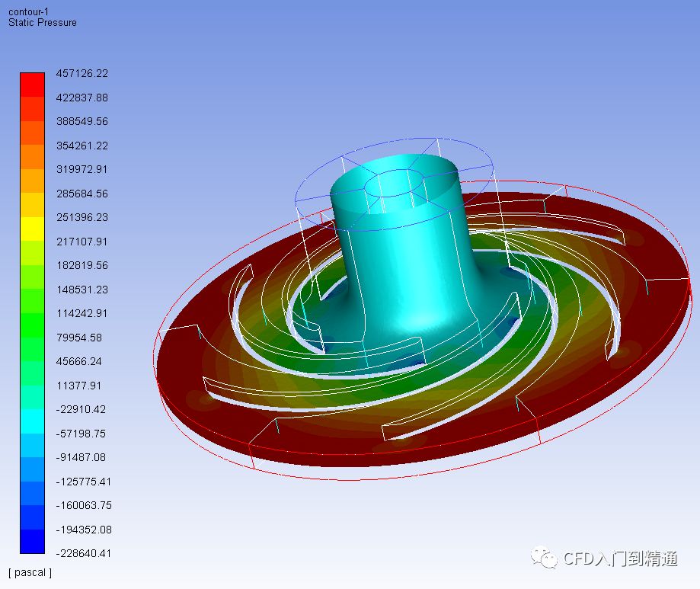Select the 148531.23 legend value

click(x=82, y=290)
